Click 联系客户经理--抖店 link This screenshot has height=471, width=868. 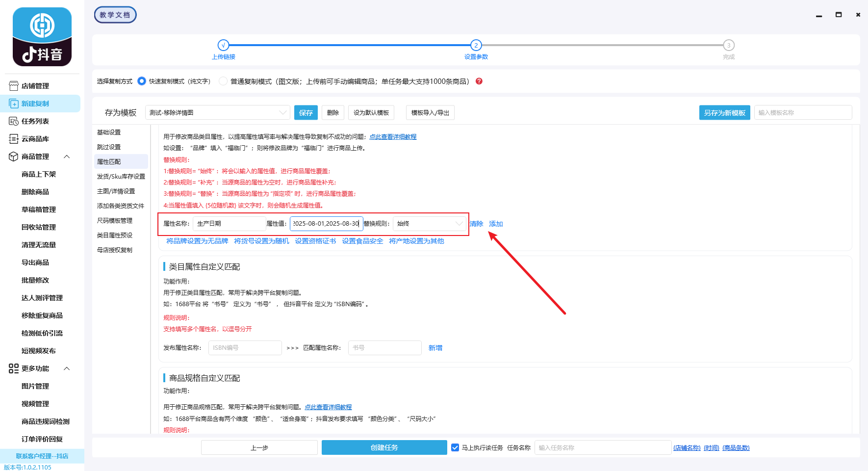42,456
